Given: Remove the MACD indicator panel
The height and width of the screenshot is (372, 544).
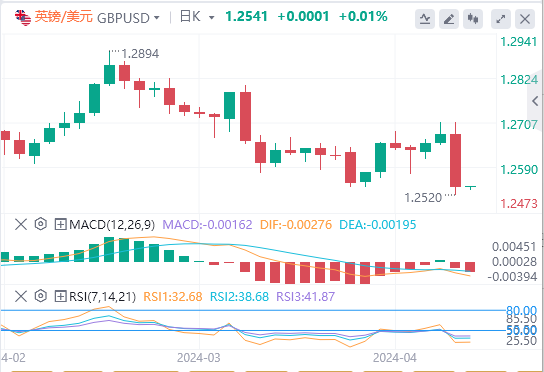Looking at the screenshot, I should [21, 224].
